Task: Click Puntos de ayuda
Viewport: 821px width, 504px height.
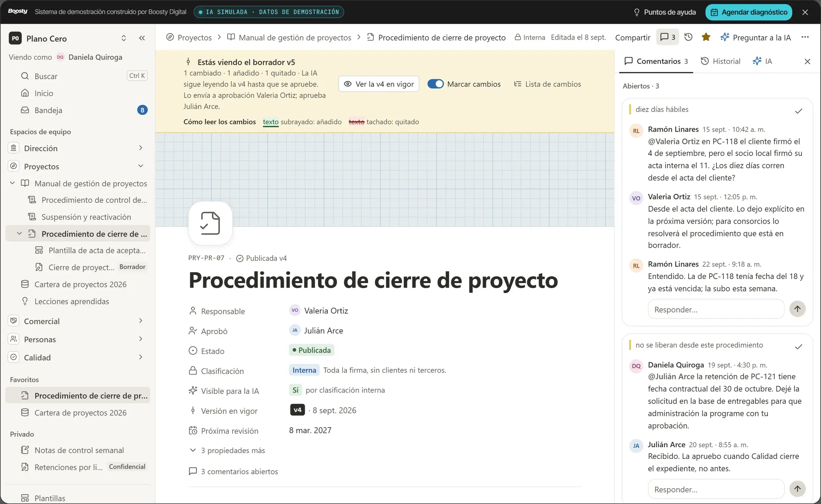Action: pos(665,12)
